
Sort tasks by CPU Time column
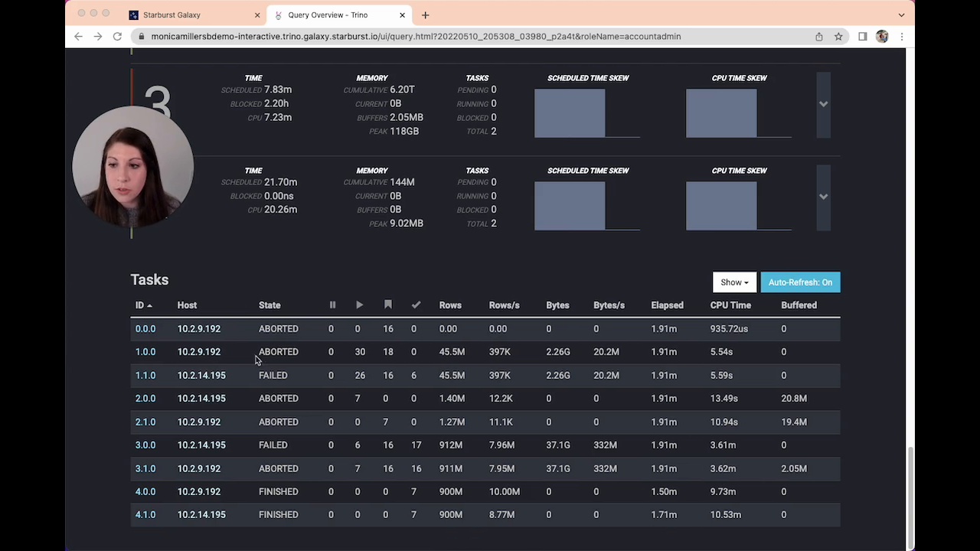pos(730,305)
